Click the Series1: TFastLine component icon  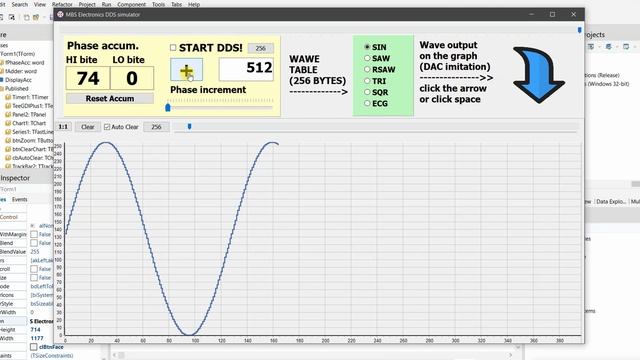8,132
